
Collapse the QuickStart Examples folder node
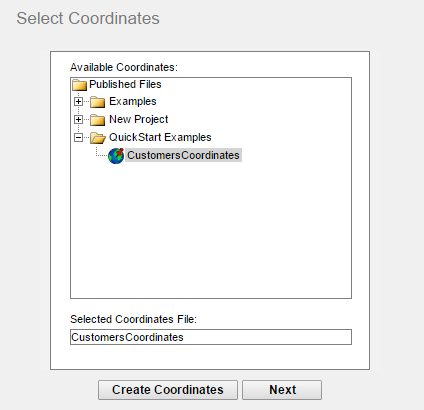point(78,137)
